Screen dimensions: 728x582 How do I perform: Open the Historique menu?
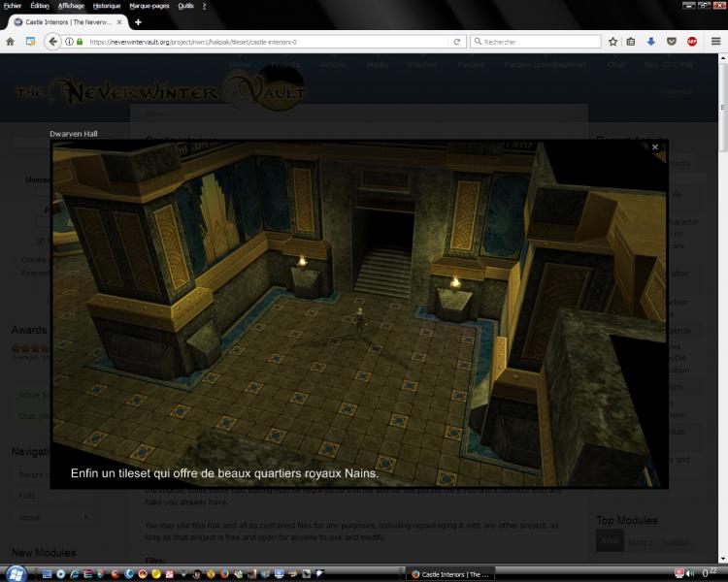(107, 6)
